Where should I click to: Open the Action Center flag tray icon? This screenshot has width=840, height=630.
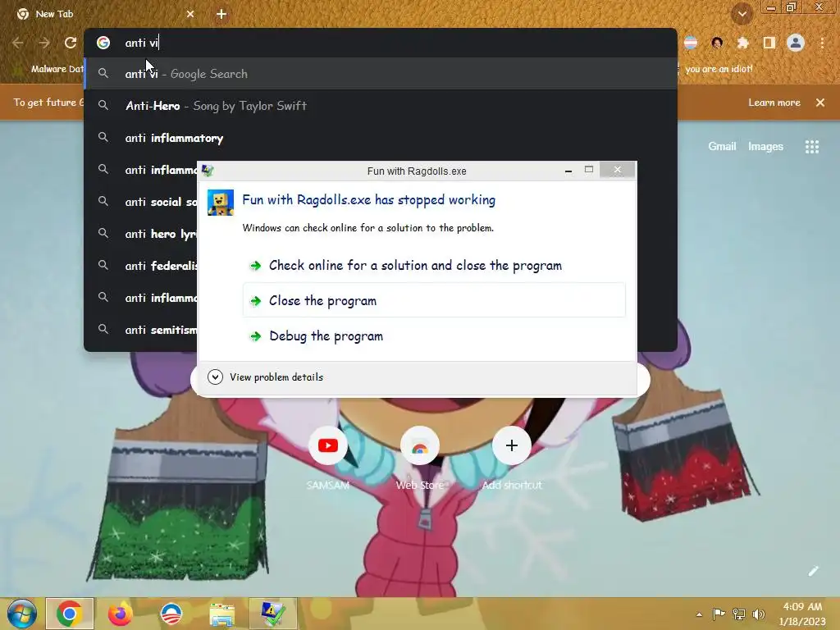click(x=719, y=614)
